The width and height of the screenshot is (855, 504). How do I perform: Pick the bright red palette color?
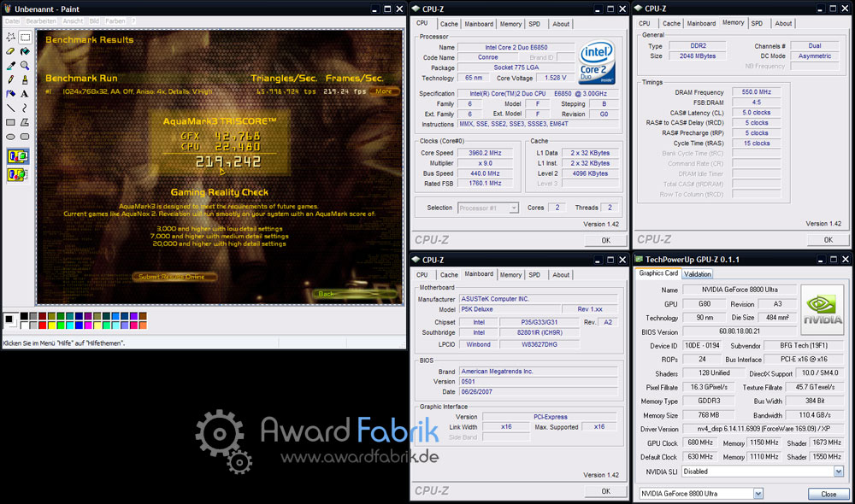43,325
